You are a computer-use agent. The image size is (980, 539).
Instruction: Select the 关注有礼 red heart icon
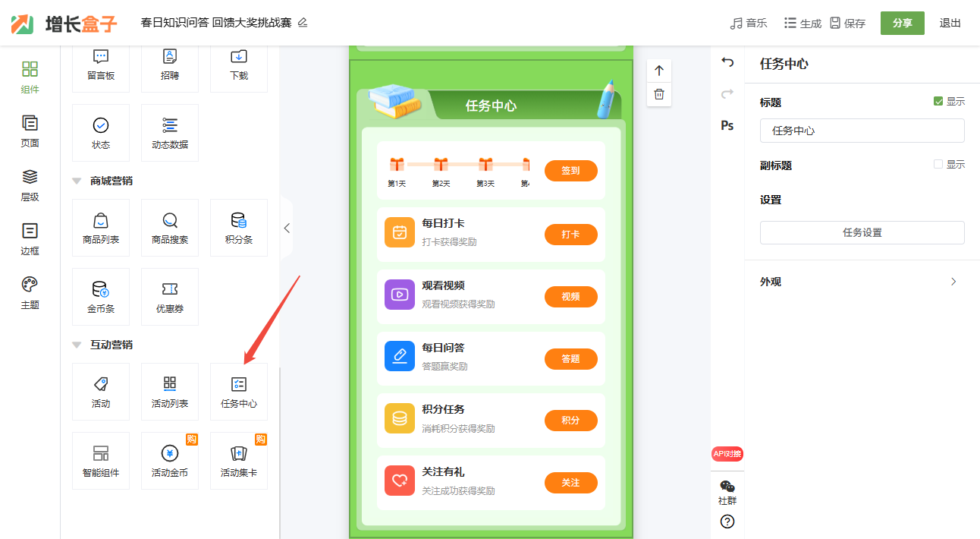pos(400,481)
